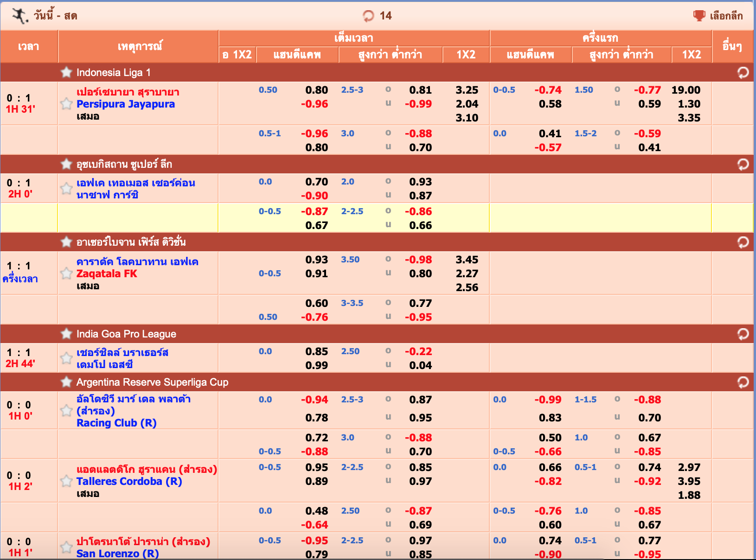Select the ครึ่งแรก column header
The width and height of the screenshot is (756, 560).
600,38
